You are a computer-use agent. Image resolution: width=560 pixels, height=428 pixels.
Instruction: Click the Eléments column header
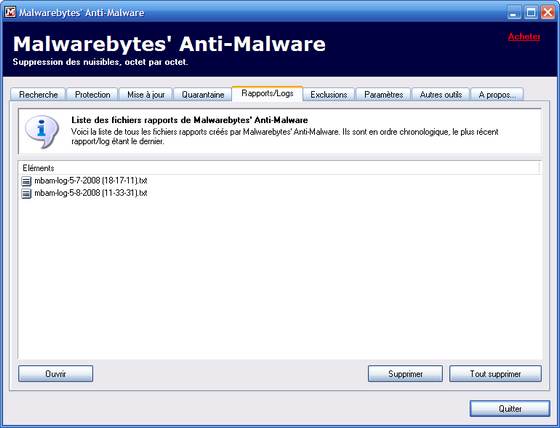click(279, 168)
